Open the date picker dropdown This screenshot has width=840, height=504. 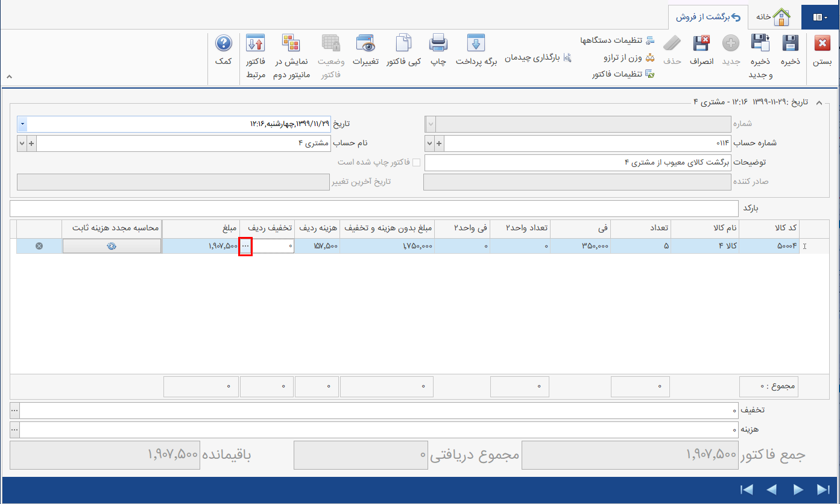coord(22,124)
